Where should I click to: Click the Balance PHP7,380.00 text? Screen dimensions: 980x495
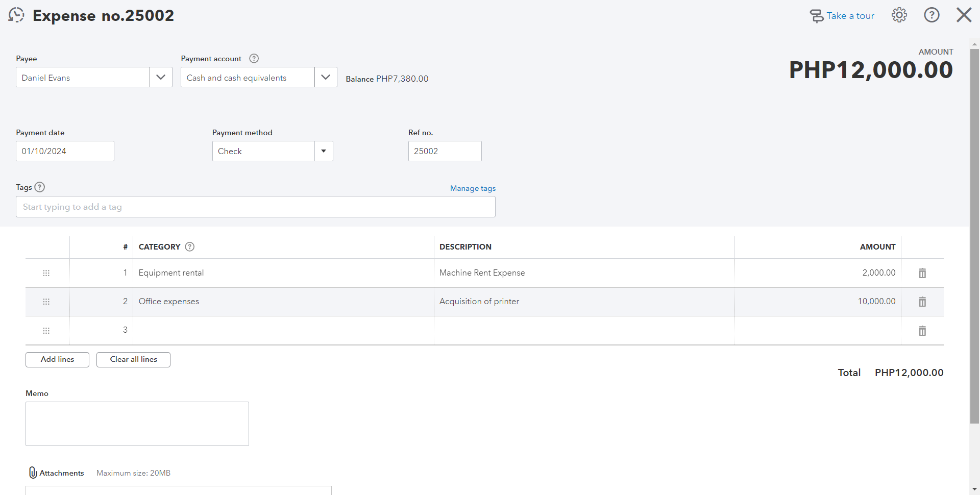[387, 79]
